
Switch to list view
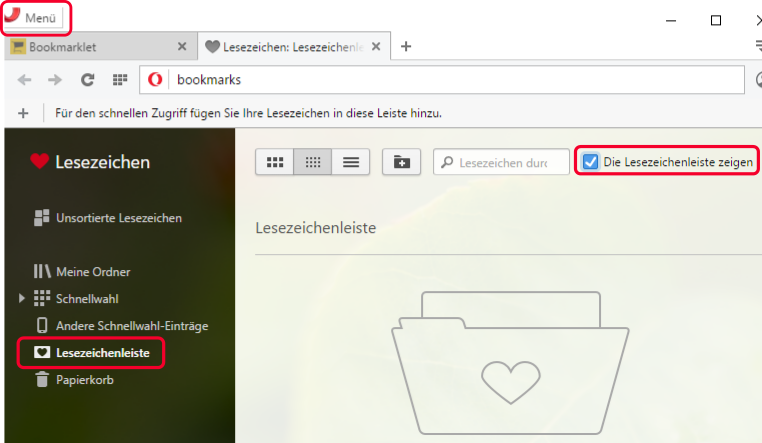pos(350,162)
